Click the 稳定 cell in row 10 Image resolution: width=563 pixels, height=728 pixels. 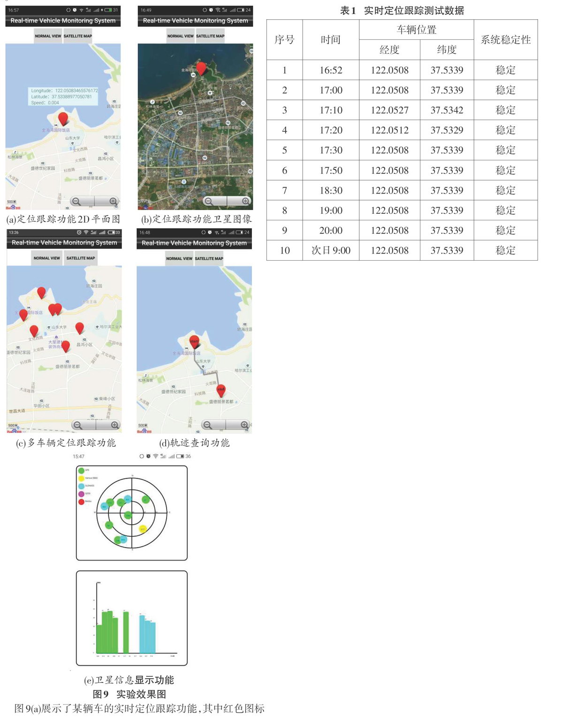click(506, 250)
